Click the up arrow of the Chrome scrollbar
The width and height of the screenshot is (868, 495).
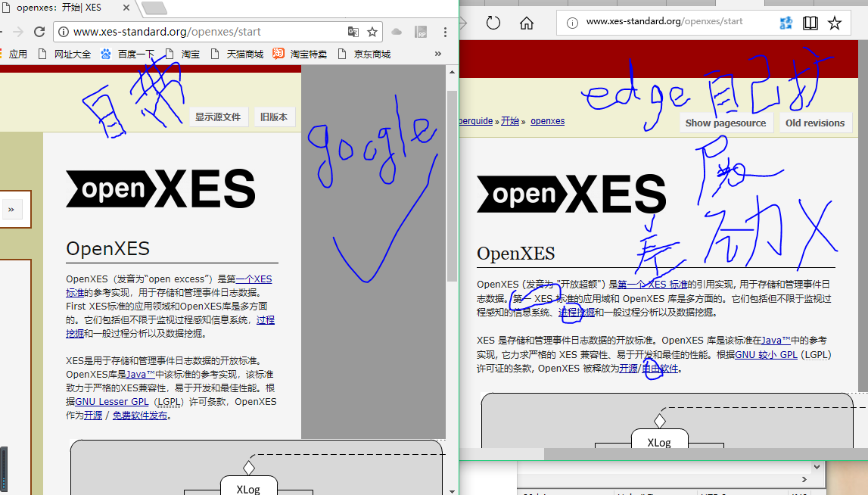[x=452, y=72]
